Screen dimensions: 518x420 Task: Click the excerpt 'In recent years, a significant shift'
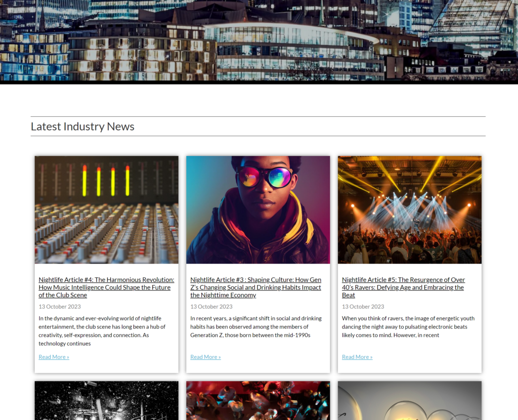256,327
